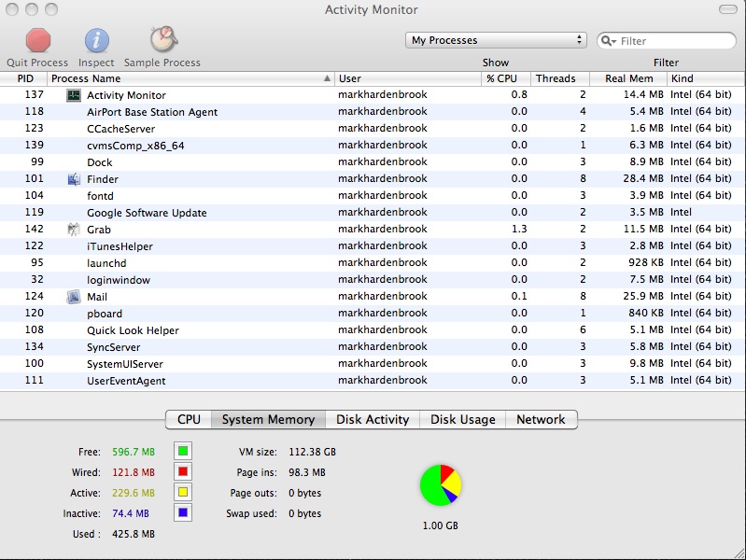The image size is (746, 560).
Task: Select the CCacheServer process row
Action: [373, 129]
